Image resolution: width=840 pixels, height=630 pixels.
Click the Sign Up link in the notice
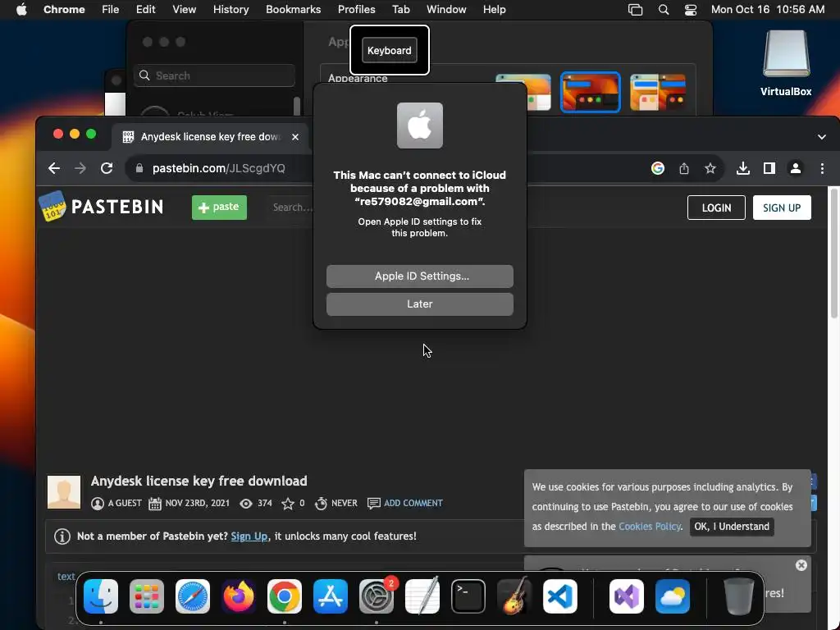click(249, 536)
